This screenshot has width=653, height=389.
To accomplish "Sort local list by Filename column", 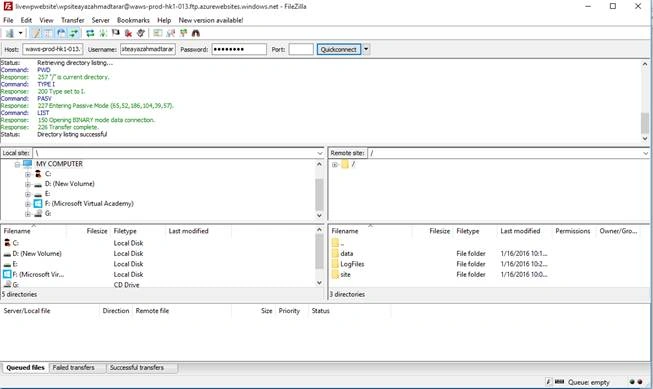I will click(x=17, y=231).
